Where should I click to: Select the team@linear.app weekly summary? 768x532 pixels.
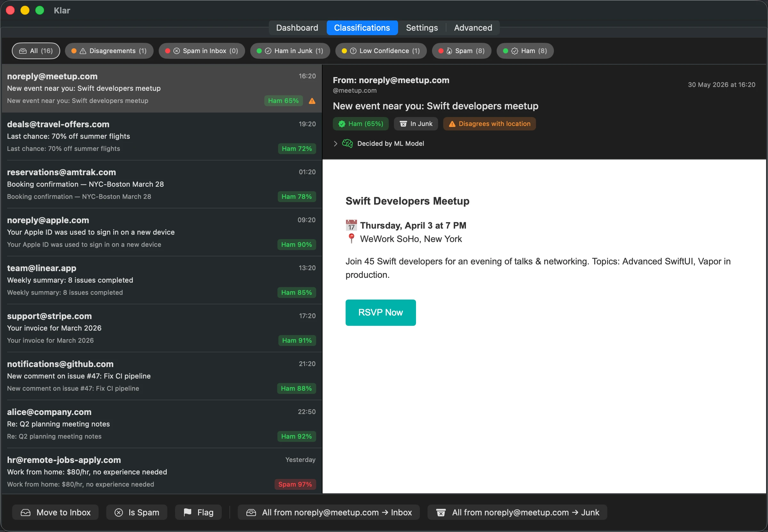162,280
